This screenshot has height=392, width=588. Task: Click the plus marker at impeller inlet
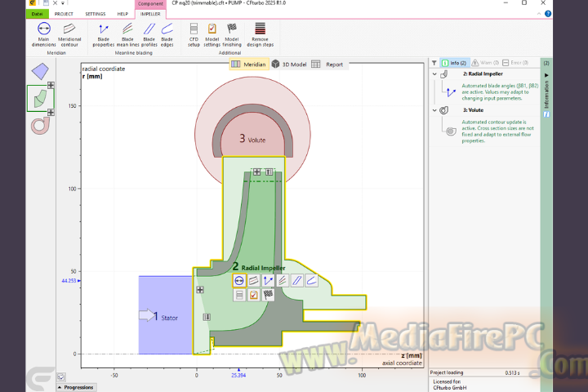pyautogui.click(x=200, y=290)
